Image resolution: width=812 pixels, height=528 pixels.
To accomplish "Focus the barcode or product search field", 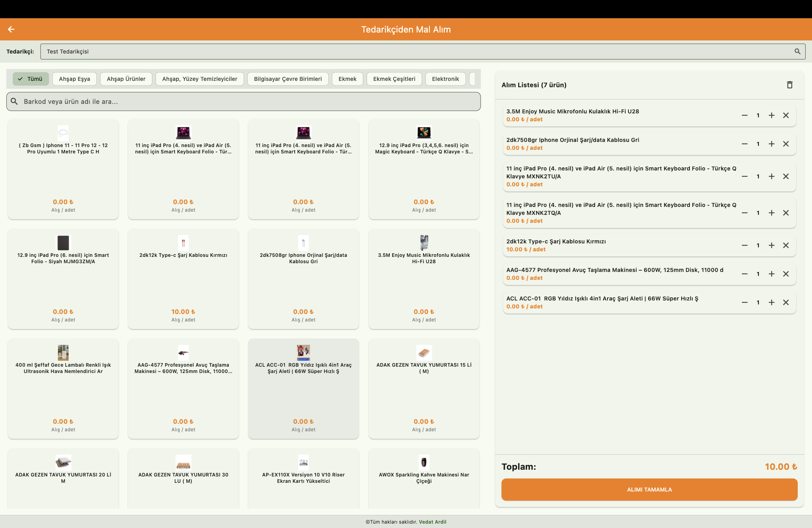I will [243, 101].
